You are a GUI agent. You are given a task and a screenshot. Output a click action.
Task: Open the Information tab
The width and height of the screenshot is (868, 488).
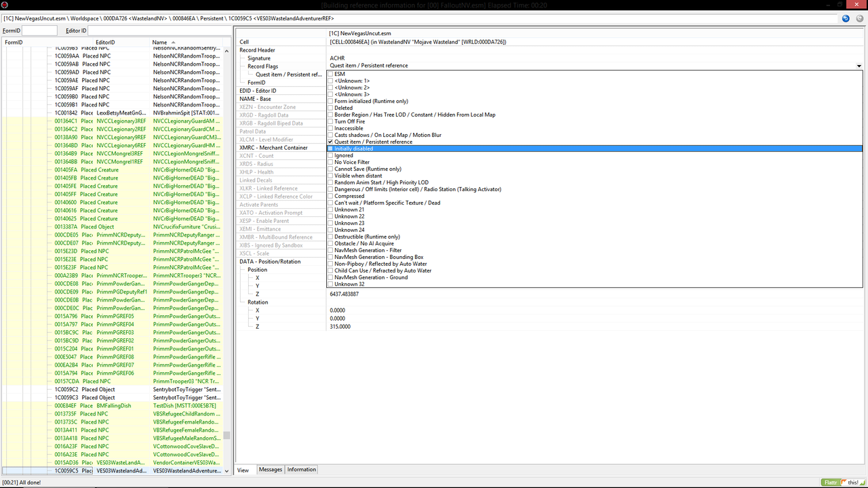301,469
